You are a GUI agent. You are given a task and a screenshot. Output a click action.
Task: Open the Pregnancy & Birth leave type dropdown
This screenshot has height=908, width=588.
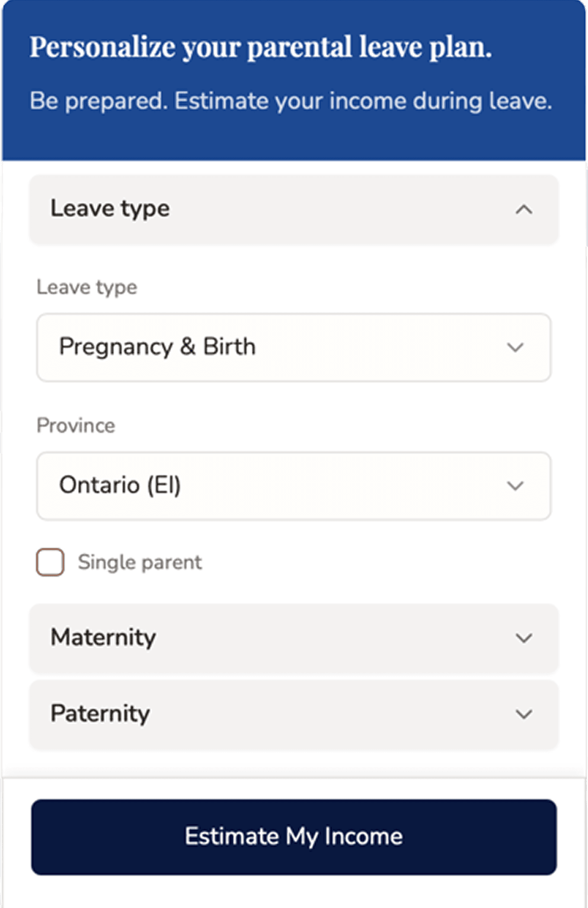pos(293,348)
